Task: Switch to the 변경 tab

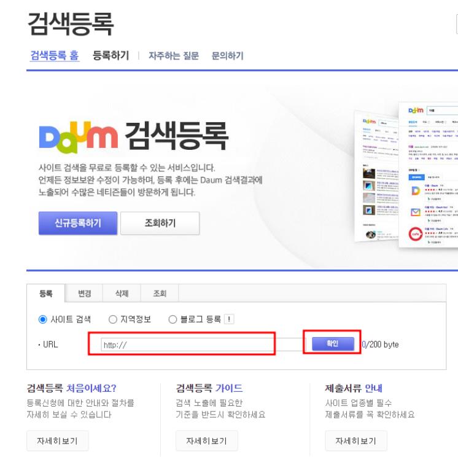Action: click(x=84, y=293)
